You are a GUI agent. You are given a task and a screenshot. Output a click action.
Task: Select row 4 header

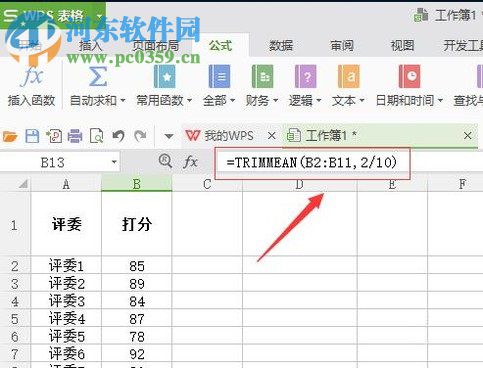tap(15, 301)
